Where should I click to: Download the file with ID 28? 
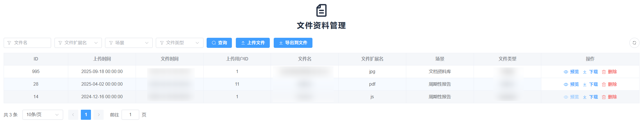[x=590, y=85]
